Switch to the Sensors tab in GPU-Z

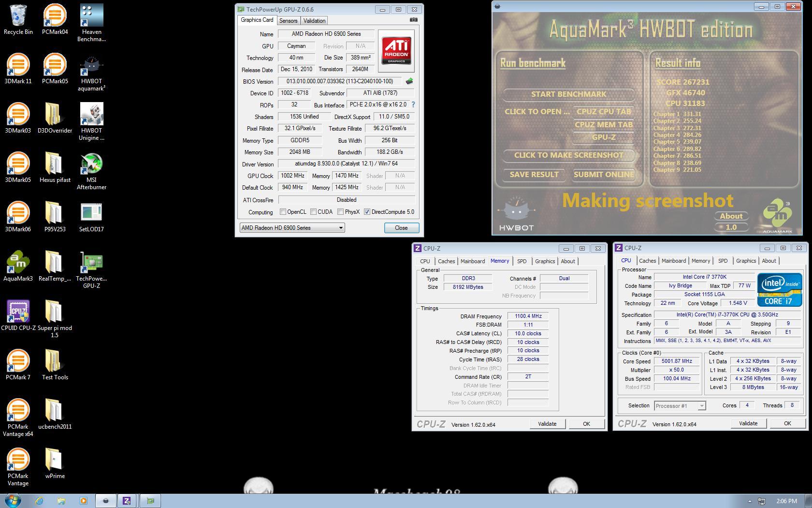(x=288, y=21)
